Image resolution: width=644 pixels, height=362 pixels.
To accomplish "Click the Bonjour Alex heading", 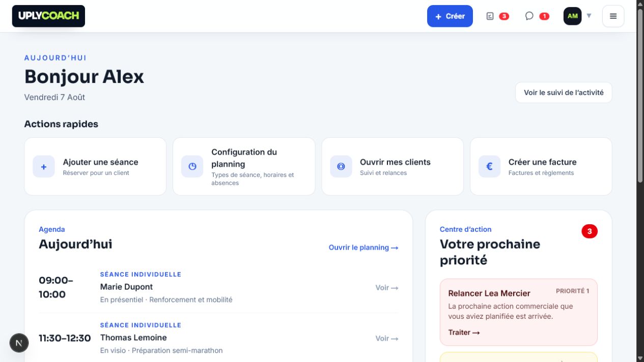I will [84, 76].
